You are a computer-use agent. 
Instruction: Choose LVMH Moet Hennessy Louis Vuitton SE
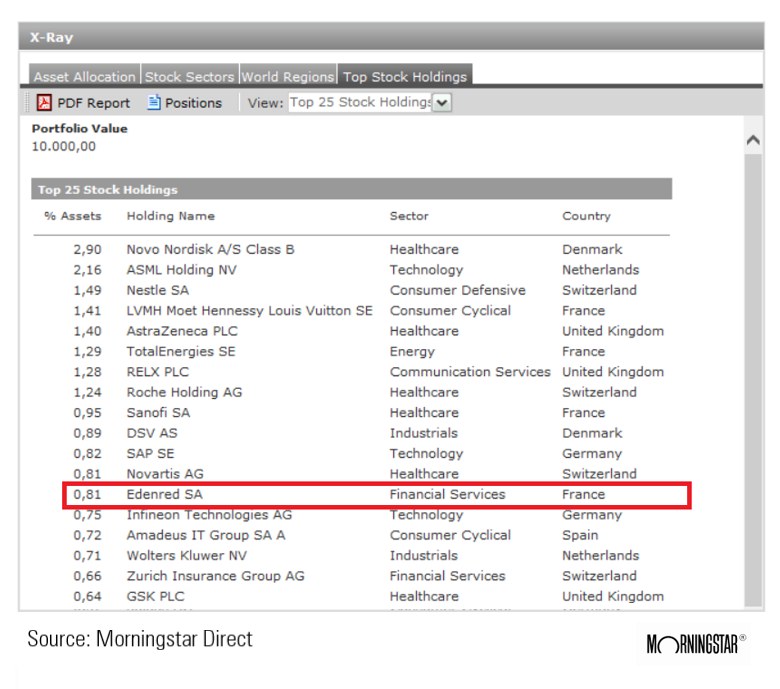pos(249,311)
